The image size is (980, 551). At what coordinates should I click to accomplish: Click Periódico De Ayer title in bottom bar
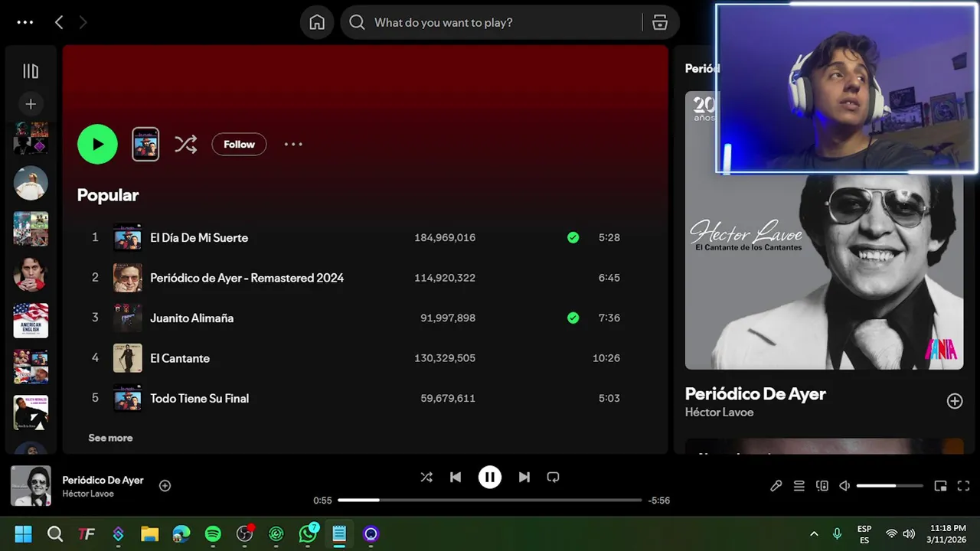(x=103, y=480)
